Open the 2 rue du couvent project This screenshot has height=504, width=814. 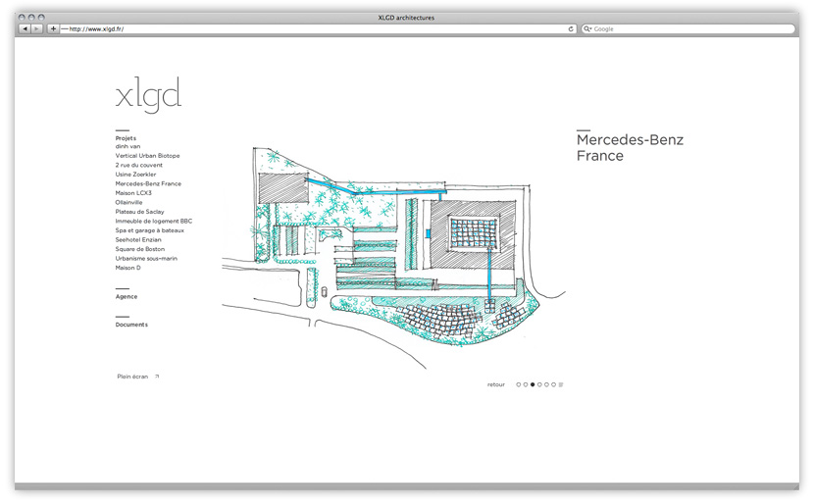[138, 165]
